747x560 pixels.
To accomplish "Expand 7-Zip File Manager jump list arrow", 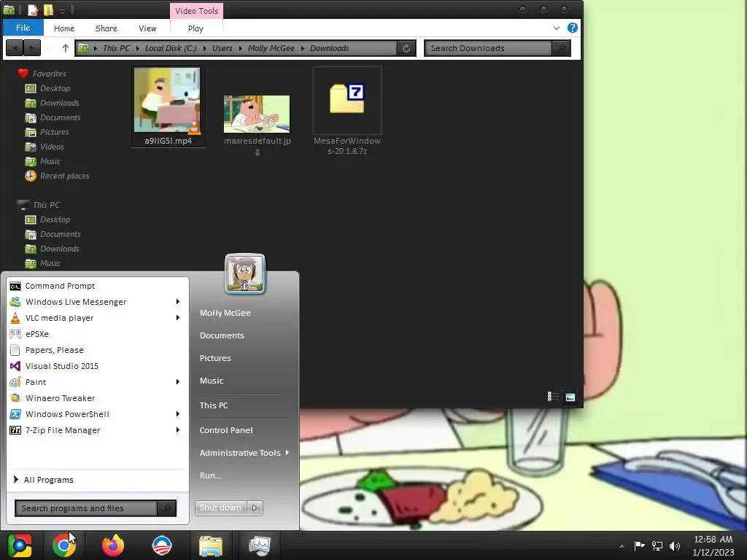I will (178, 430).
